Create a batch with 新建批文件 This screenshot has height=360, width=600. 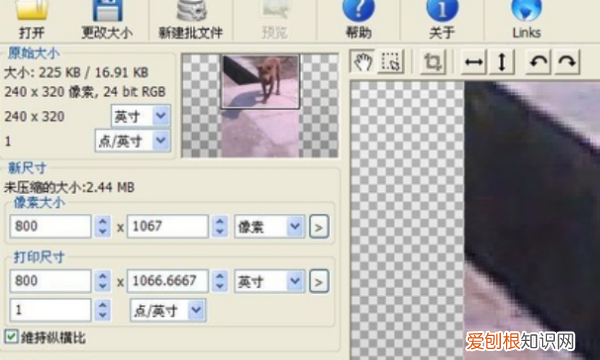point(191,19)
